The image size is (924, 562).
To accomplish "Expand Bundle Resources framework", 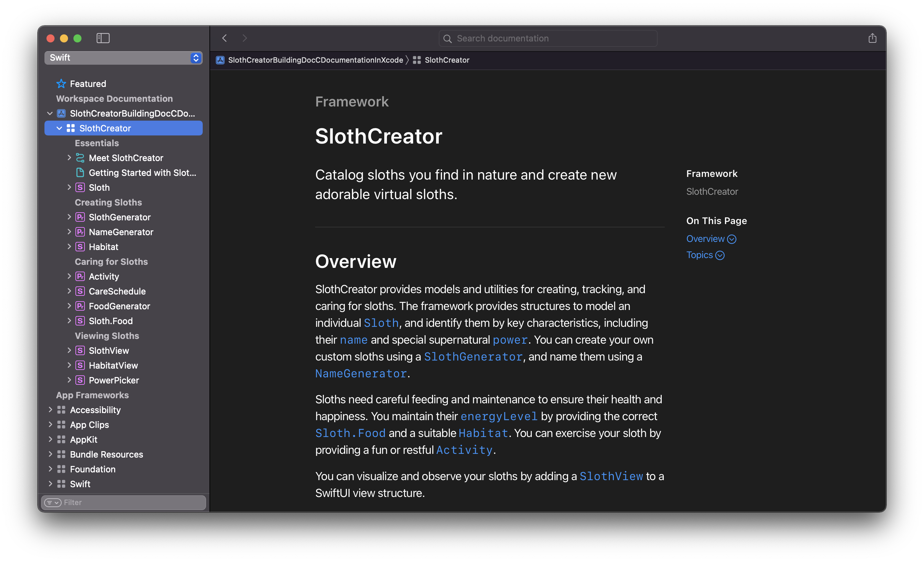I will tap(50, 454).
